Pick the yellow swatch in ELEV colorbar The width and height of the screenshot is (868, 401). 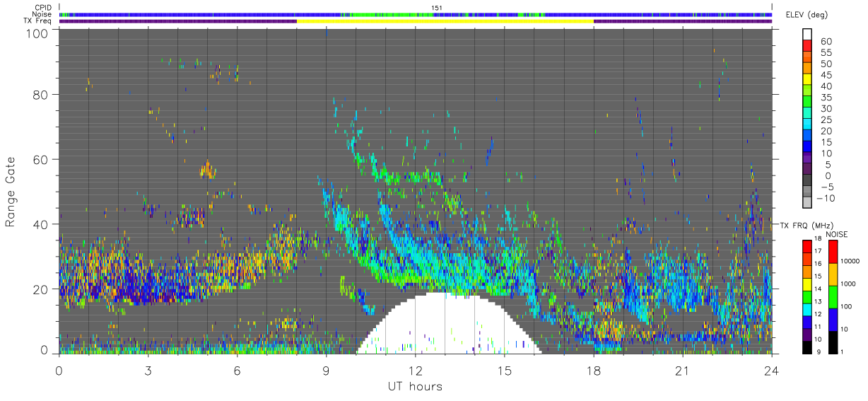tap(807, 79)
